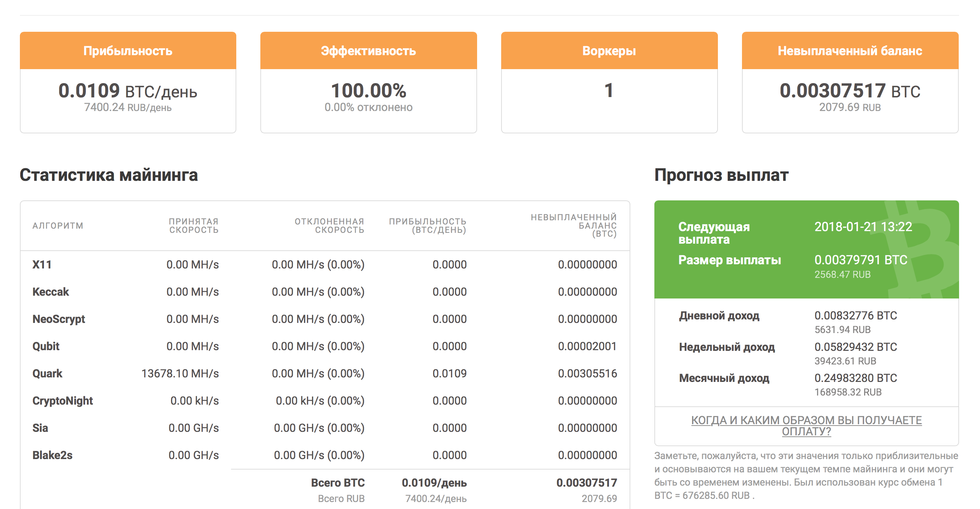
Task: Click total RUB profitability 7400.24/день
Action: coord(436,499)
